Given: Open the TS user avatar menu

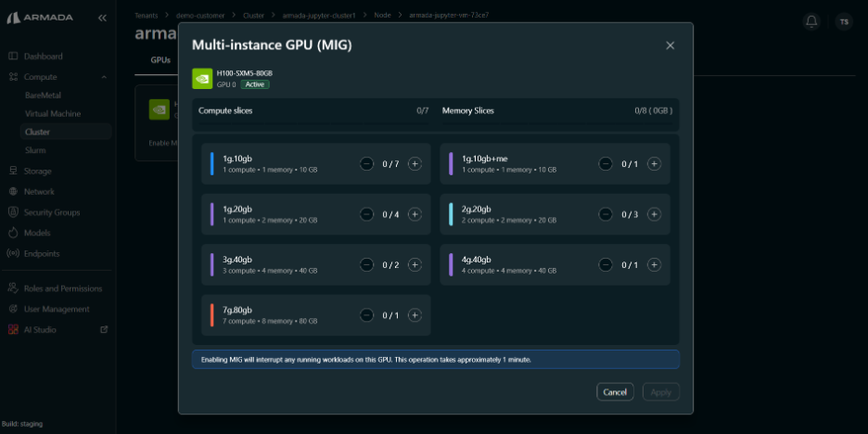Looking at the screenshot, I should tap(844, 21).
